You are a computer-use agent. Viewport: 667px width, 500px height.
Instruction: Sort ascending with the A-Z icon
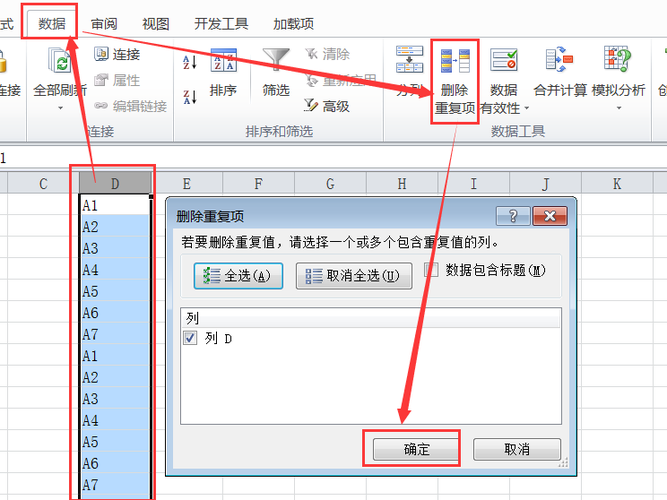point(190,63)
